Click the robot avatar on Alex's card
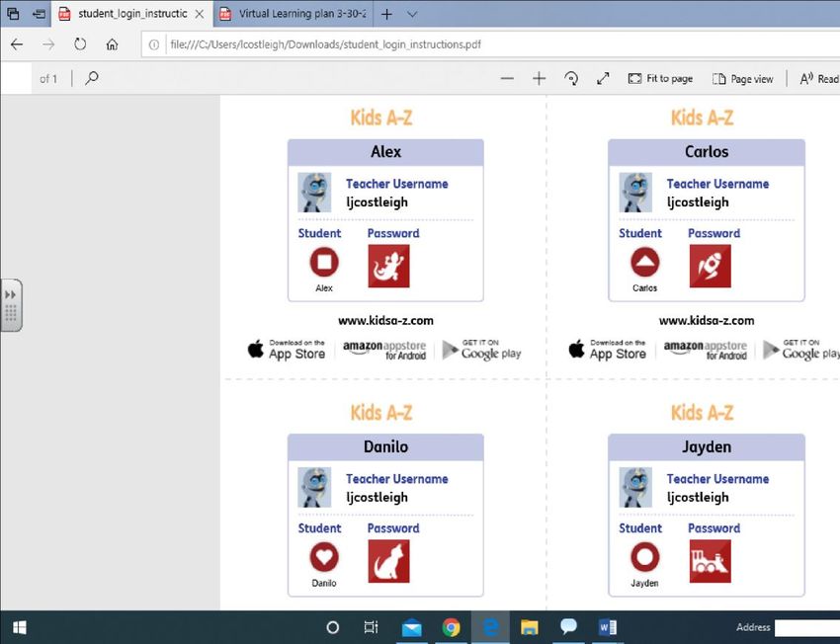The width and height of the screenshot is (840, 644). [314, 193]
